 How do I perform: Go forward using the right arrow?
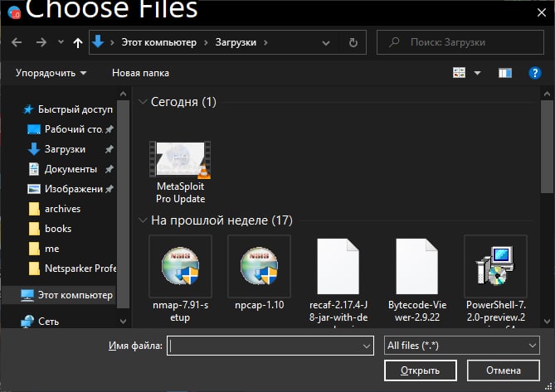click(41, 42)
